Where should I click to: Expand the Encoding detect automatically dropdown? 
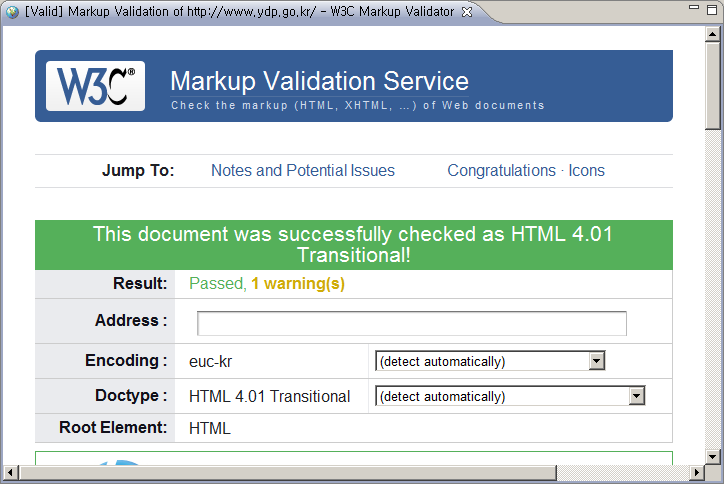tap(597, 361)
